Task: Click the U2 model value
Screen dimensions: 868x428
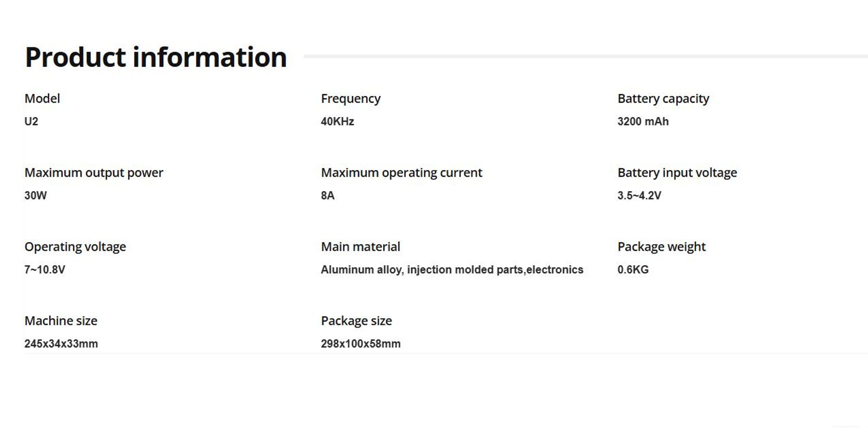Action: coord(31,121)
